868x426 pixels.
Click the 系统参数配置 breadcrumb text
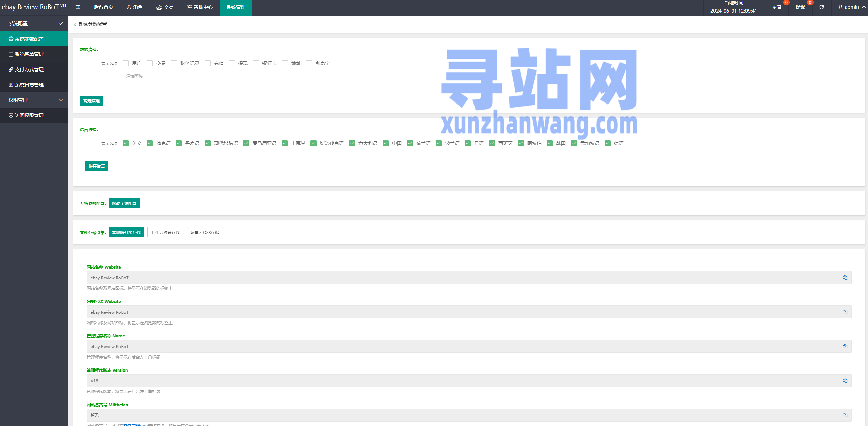click(x=93, y=24)
